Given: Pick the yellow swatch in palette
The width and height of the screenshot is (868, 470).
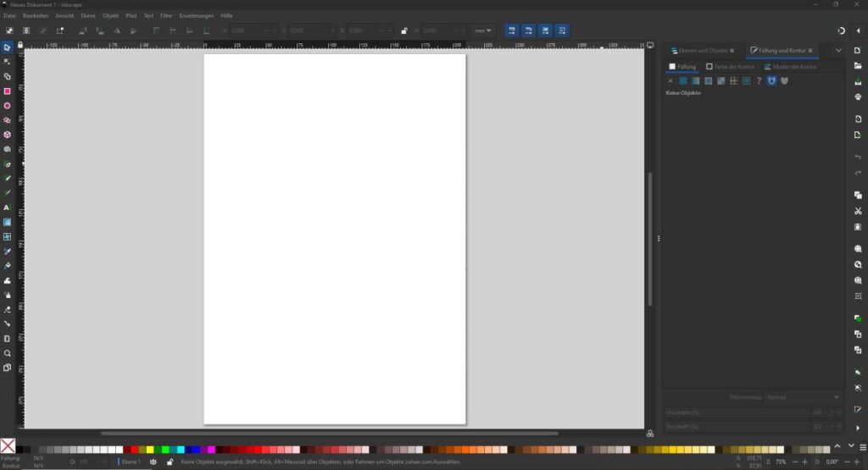Looking at the screenshot, I should click(x=149, y=450).
